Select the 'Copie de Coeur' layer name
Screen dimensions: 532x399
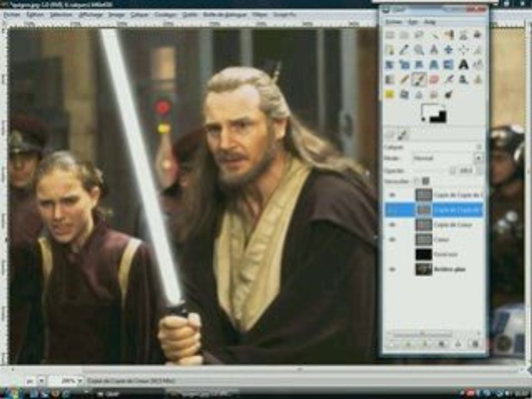coord(453,224)
